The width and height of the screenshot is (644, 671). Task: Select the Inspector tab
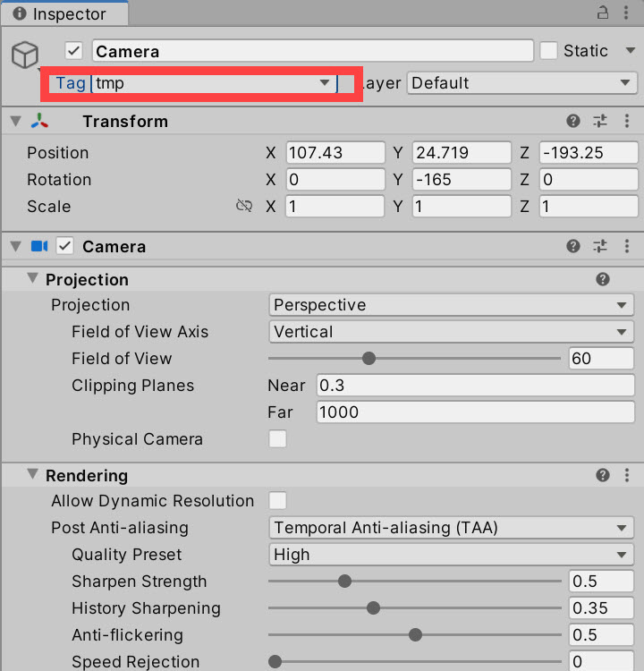point(64,13)
